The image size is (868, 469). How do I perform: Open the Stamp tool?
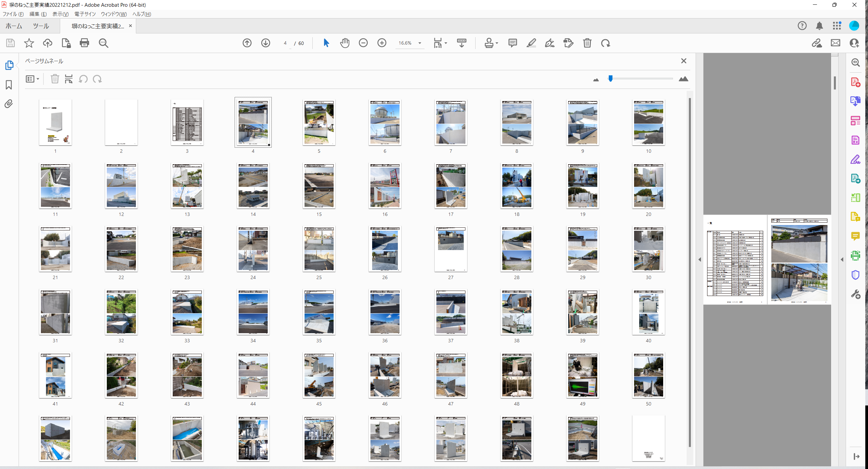(x=489, y=43)
